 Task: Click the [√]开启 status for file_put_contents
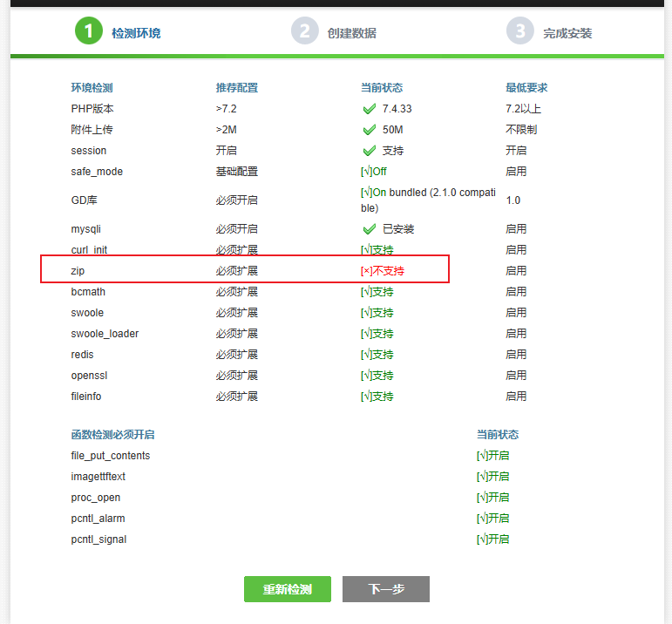tap(492, 456)
